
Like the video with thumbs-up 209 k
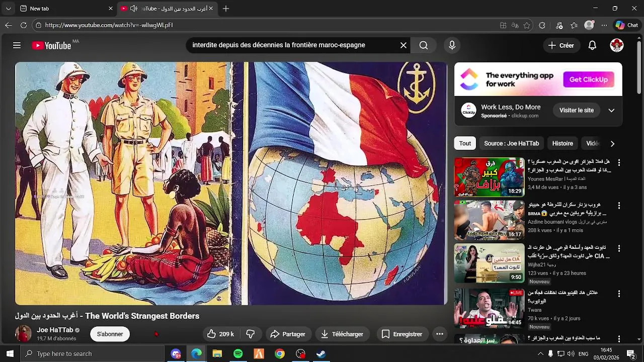pos(221,334)
